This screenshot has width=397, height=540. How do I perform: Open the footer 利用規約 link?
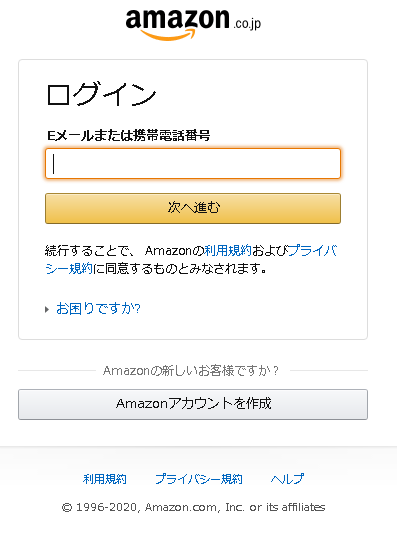pos(105,479)
